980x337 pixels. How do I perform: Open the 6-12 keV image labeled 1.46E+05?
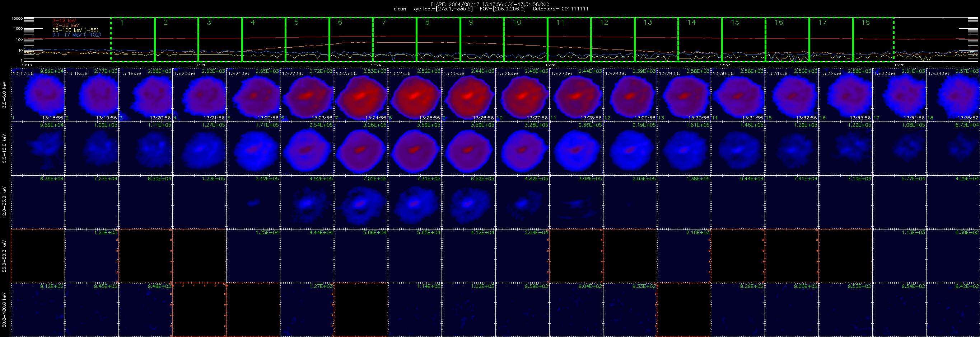(738, 148)
